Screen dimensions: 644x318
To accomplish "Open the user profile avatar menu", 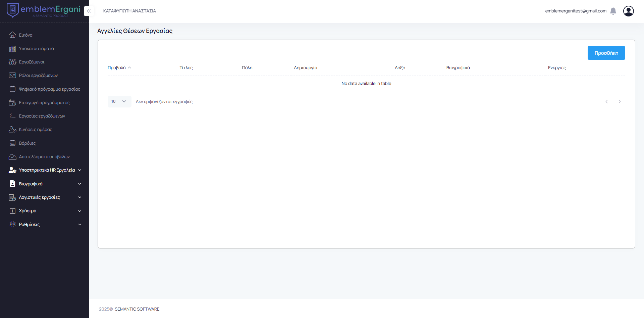I will click(x=628, y=11).
